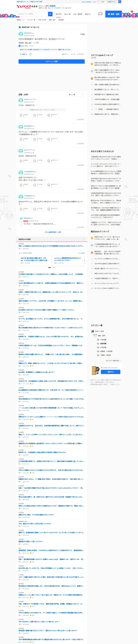Expand 回答受付中の質問 header chevron

[x=84, y=239]
